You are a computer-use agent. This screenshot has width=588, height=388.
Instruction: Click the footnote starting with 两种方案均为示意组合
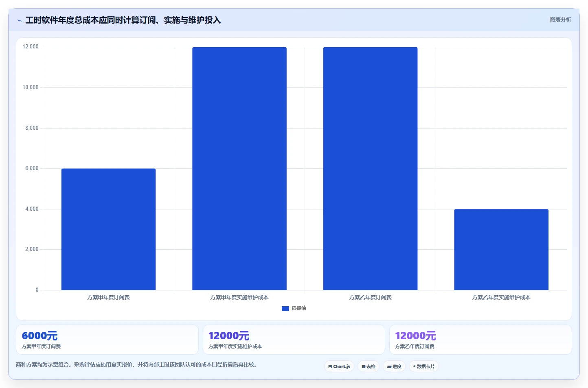(x=137, y=365)
